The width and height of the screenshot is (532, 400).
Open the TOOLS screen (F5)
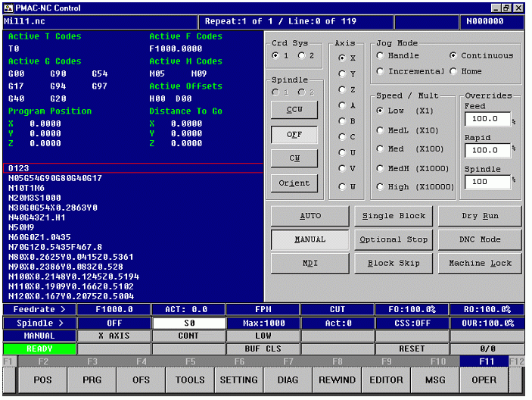pyautogui.click(x=190, y=380)
